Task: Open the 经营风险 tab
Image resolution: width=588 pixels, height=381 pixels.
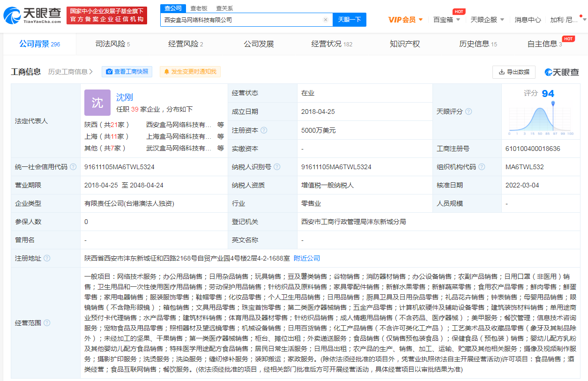Action: [x=186, y=44]
